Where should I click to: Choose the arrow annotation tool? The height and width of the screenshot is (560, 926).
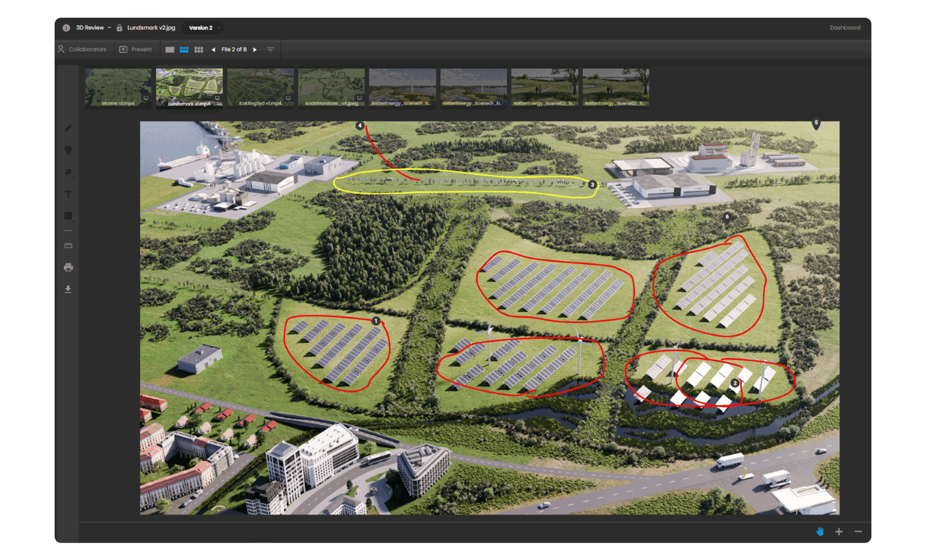click(x=68, y=172)
